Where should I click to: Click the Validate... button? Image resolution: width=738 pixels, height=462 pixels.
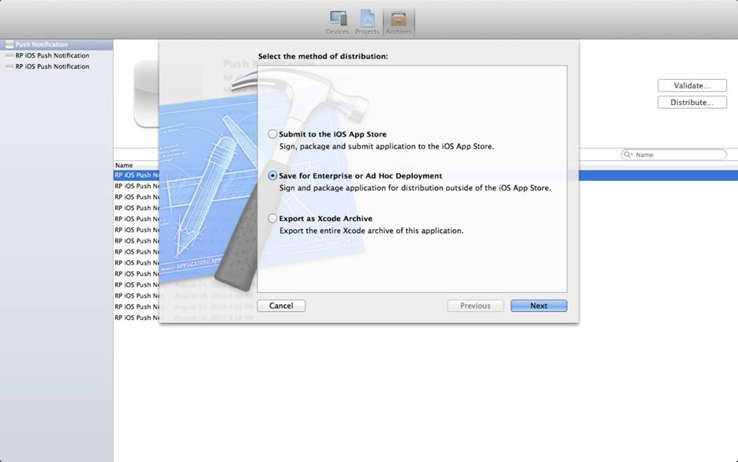[x=692, y=86]
